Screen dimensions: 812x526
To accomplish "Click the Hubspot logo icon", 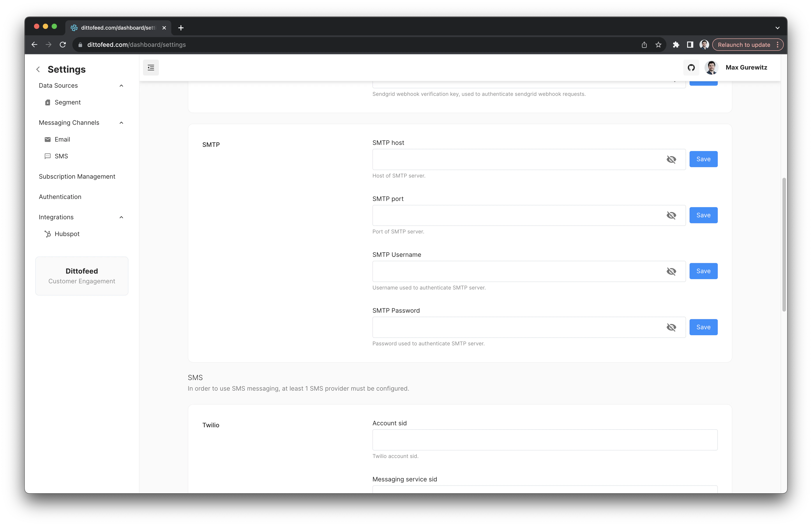I will point(48,234).
